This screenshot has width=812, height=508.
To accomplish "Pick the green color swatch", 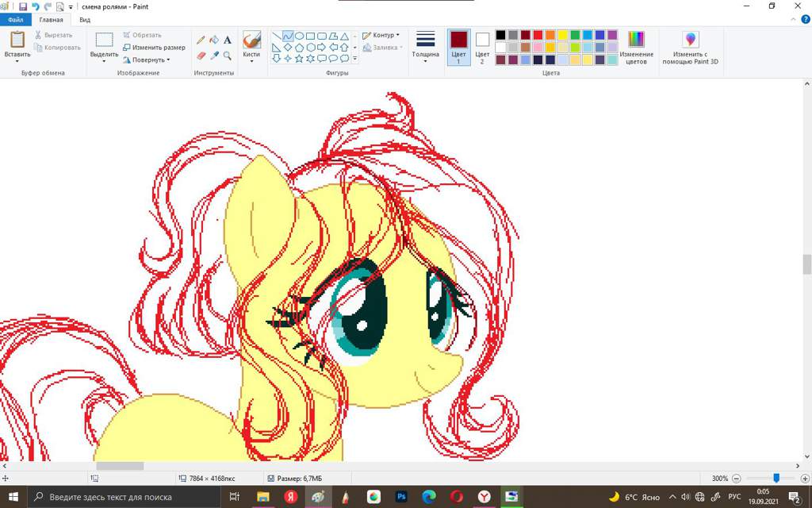I will coord(575,35).
